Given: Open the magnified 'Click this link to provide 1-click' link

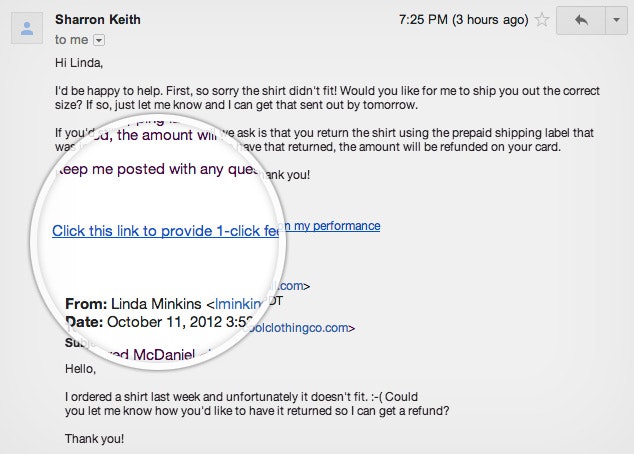Looking at the screenshot, I should tap(165, 231).
